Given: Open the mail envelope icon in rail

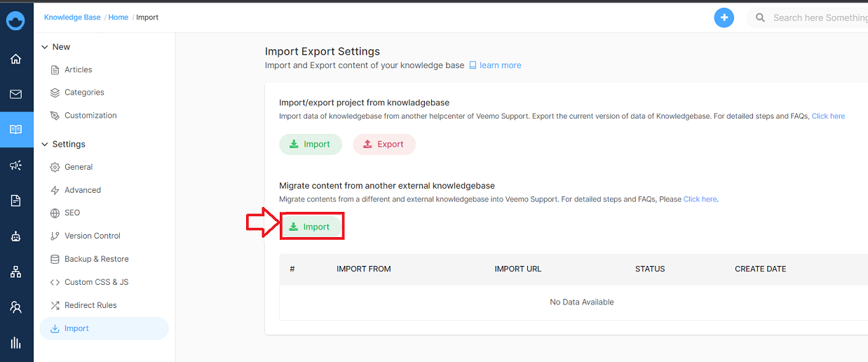Looking at the screenshot, I should coord(16,94).
